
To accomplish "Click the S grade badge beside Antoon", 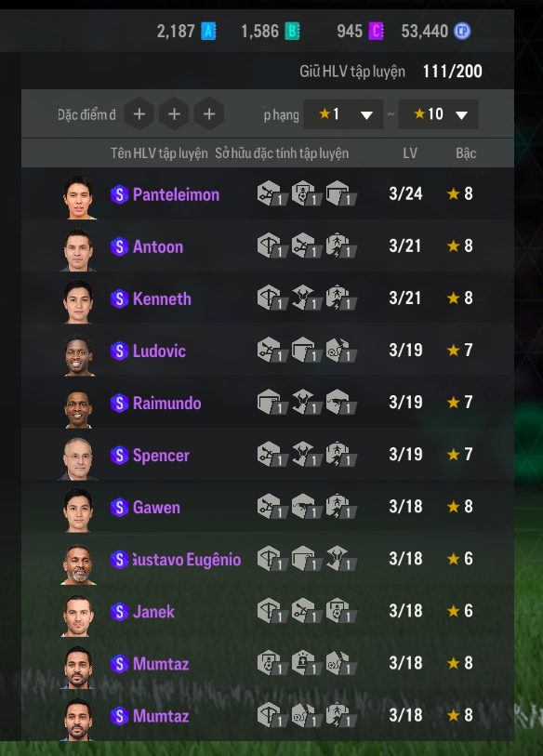I will (119, 246).
